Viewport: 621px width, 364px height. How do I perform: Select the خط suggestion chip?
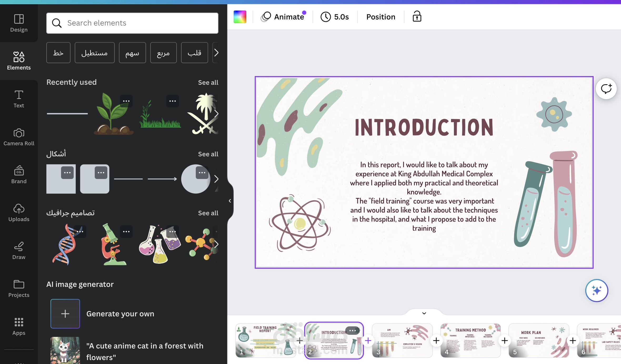[x=58, y=53]
